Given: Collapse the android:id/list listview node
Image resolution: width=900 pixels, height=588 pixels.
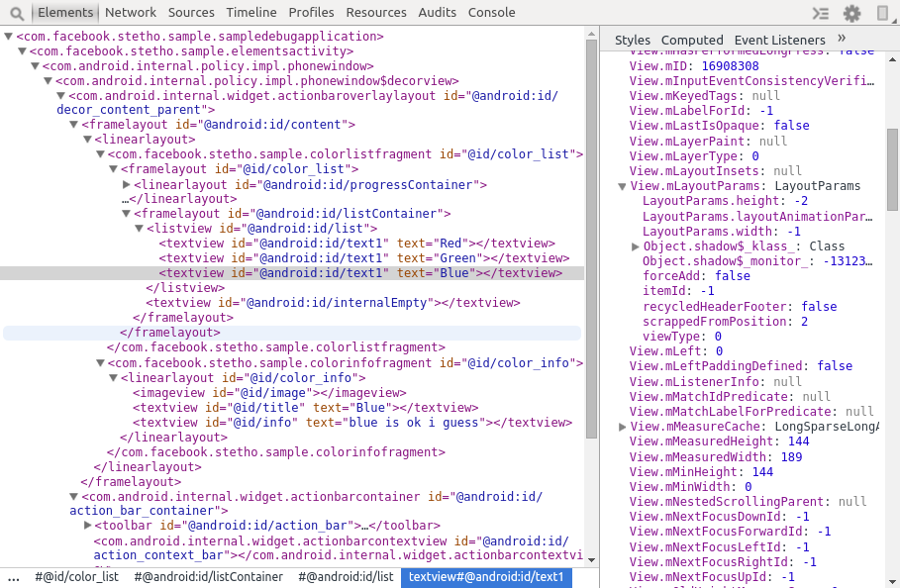Looking at the screenshot, I should pos(139,229).
